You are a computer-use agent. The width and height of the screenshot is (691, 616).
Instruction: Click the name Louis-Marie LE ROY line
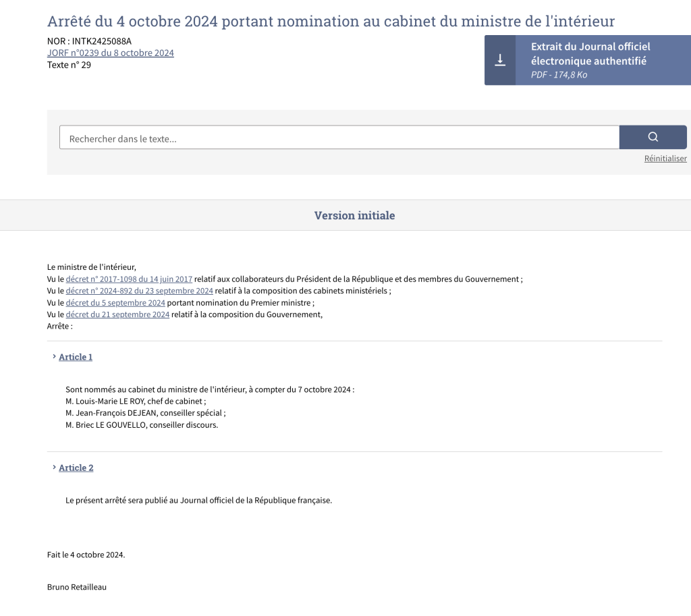coord(136,401)
